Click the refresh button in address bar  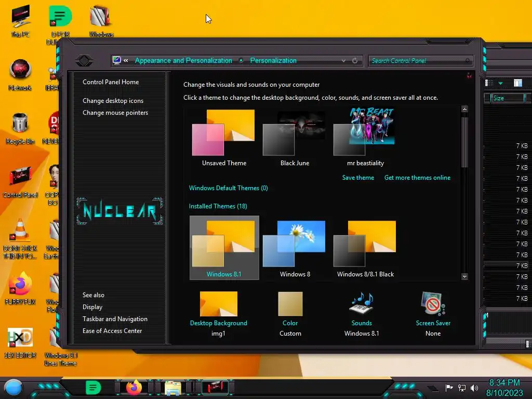[354, 60]
